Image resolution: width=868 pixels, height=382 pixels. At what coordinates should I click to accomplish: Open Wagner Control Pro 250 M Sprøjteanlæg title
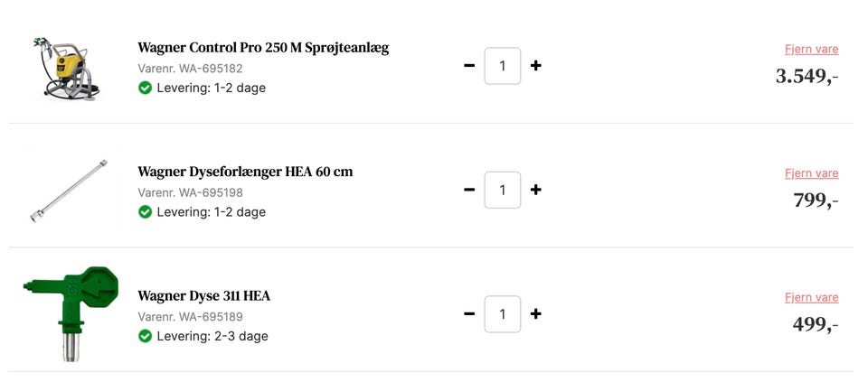point(263,48)
